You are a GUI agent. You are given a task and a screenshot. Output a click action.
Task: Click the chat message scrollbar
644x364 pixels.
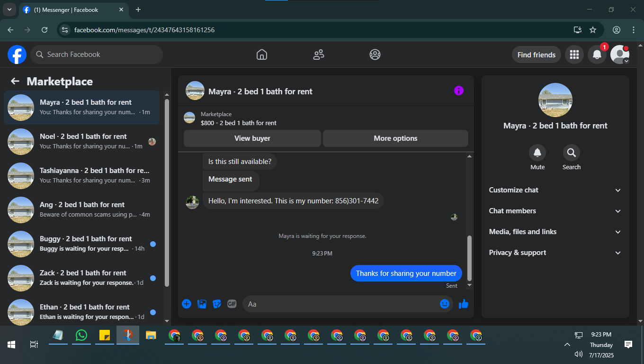point(469,258)
